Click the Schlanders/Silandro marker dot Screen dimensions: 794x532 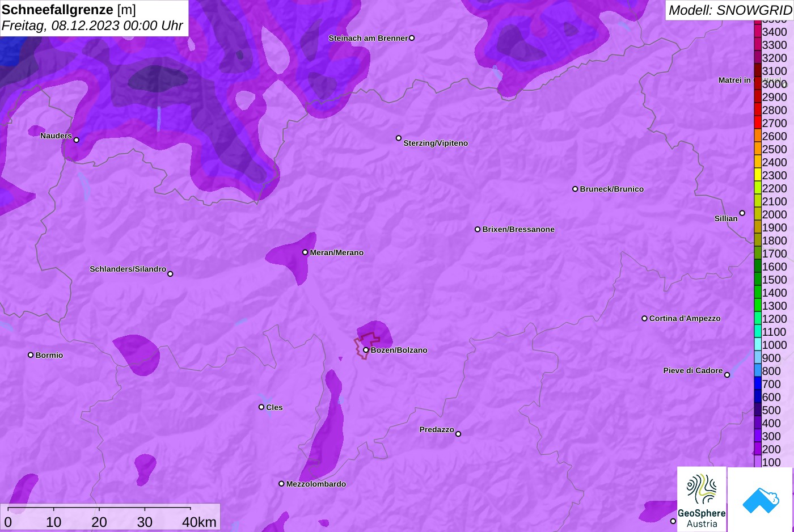coord(170,274)
